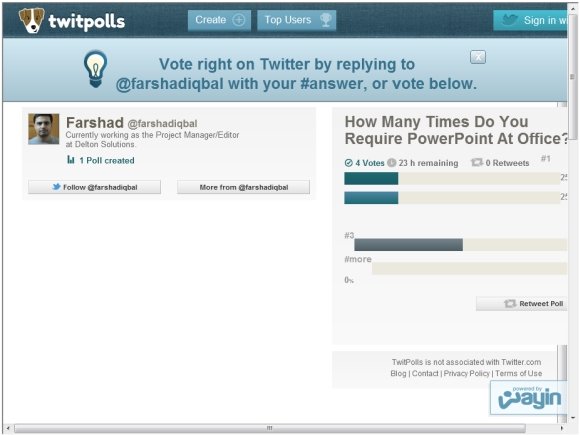Click the twitpolls dog logo
The image size is (580, 435).
[x=31, y=20]
